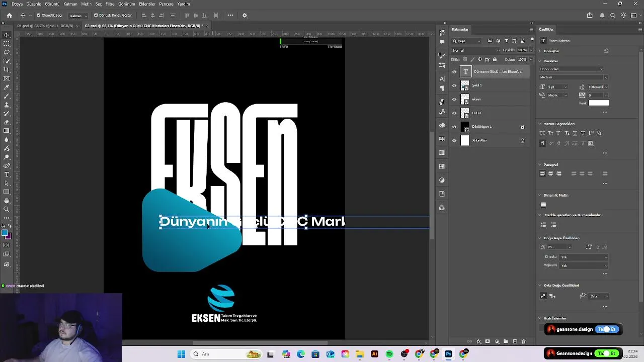Open the Windows Start menu

click(x=181, y=354)
